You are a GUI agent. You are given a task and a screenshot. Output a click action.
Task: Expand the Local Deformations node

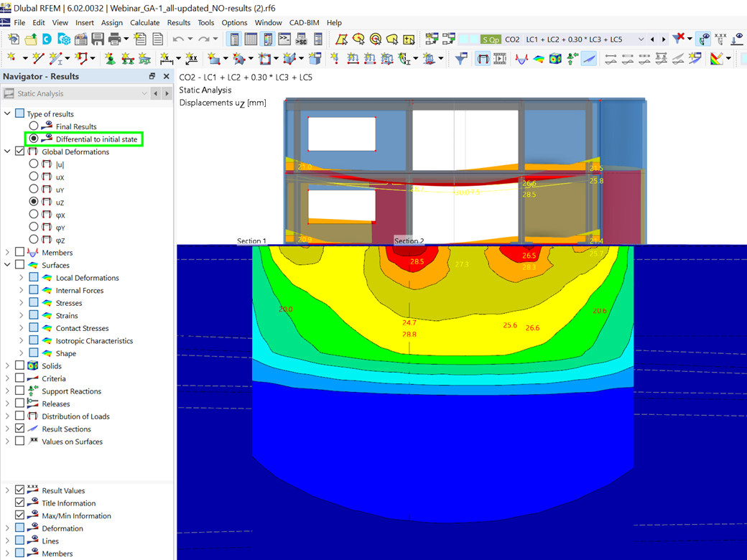point(21,277)
